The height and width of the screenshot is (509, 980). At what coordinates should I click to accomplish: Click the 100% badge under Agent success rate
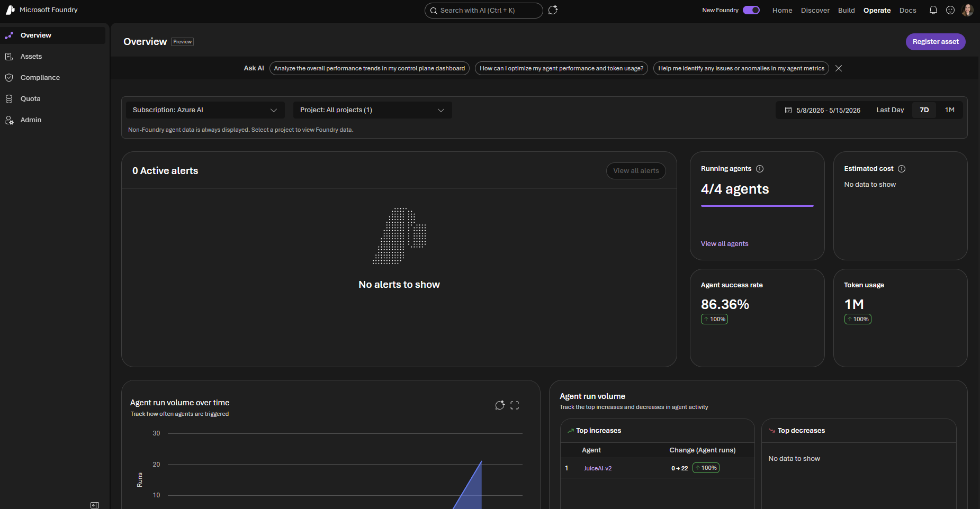tap(714, 319)
